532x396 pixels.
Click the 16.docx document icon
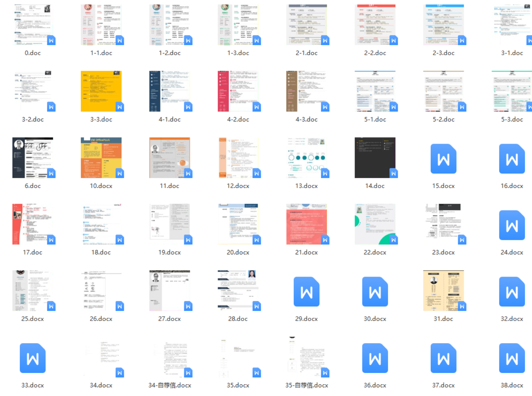(511, 159)
